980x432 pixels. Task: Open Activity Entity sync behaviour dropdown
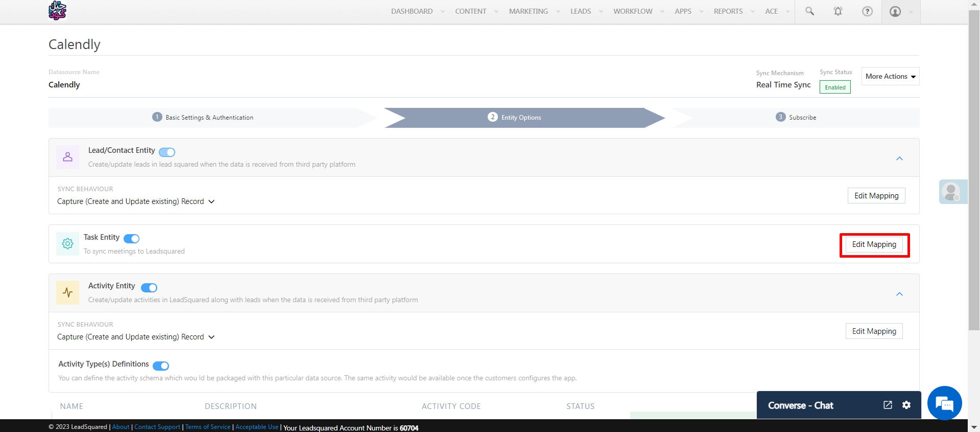[x=136, y=337]
